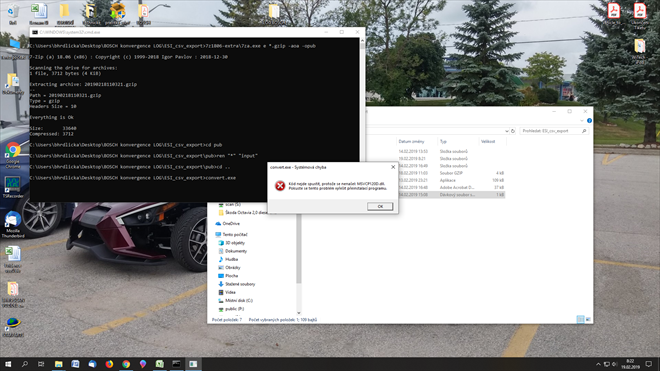The height and width of the screenshot is (371, 660).
Task: Open Excel from the taskbar
Action: coord(160,364)
